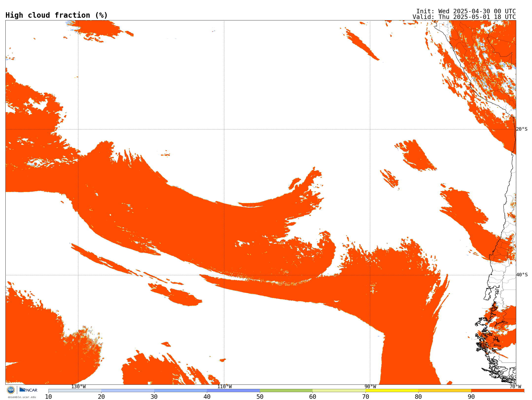The width and height of the screenshot is (532, 400).
Task: Click colorbar tick label 10
Action: click(49, 397)
